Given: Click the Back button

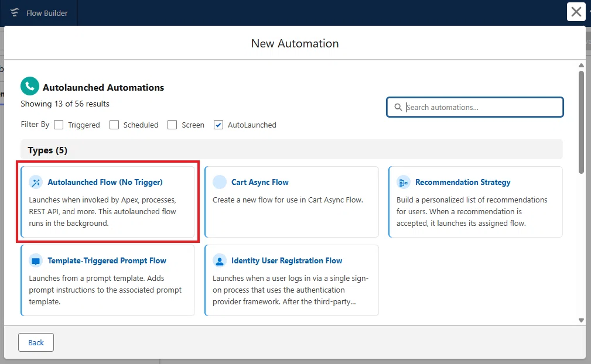Looking at the screenshot, I should [x=36, y=342].
